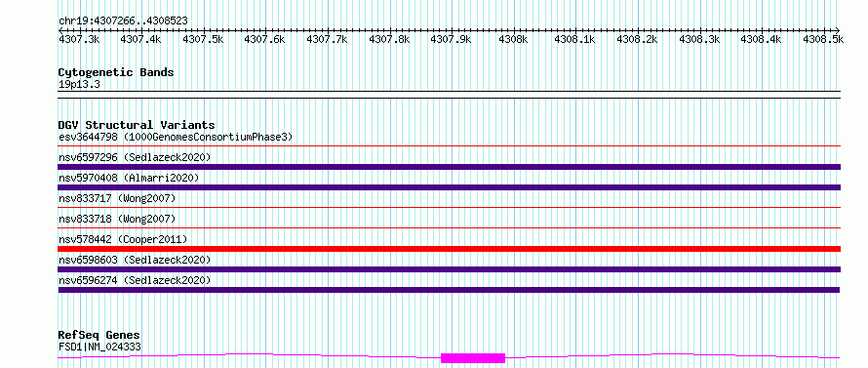Click the 4308.4k ruler tick label
Screen dimensions: 868x368
(x=762, y=39)
